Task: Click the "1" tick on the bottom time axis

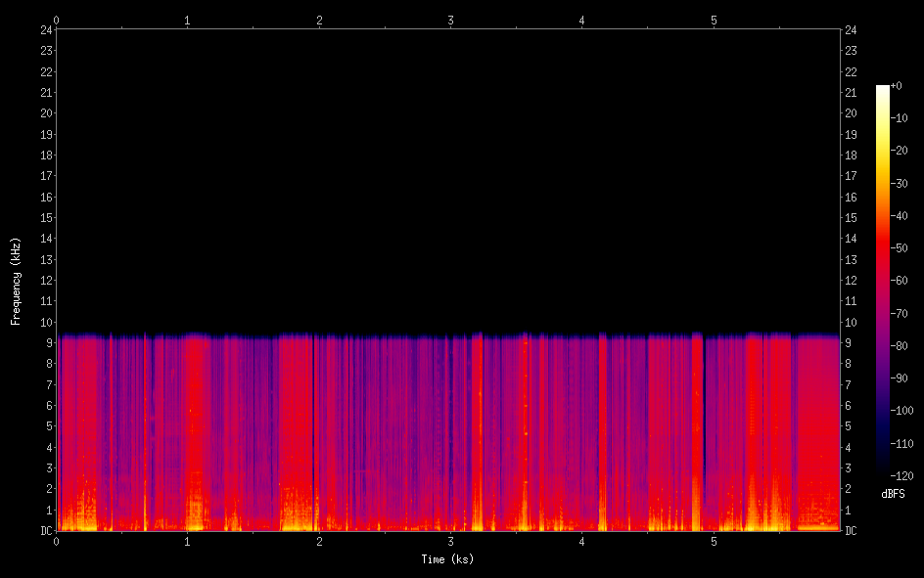Action: pyautogui.click(x=188, y=542)
